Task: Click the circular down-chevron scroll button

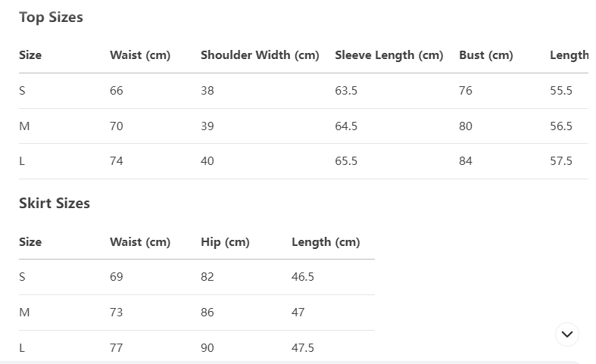Action: pos(567,334)
